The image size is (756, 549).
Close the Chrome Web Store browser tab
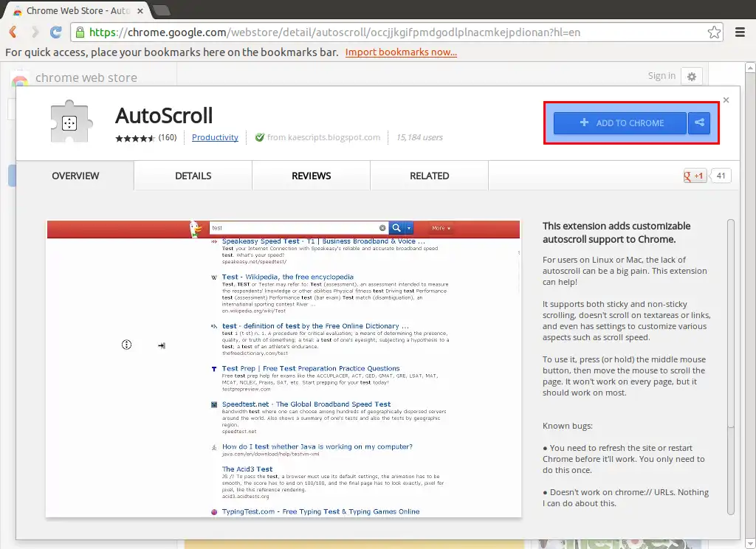(x=140, y=10)
